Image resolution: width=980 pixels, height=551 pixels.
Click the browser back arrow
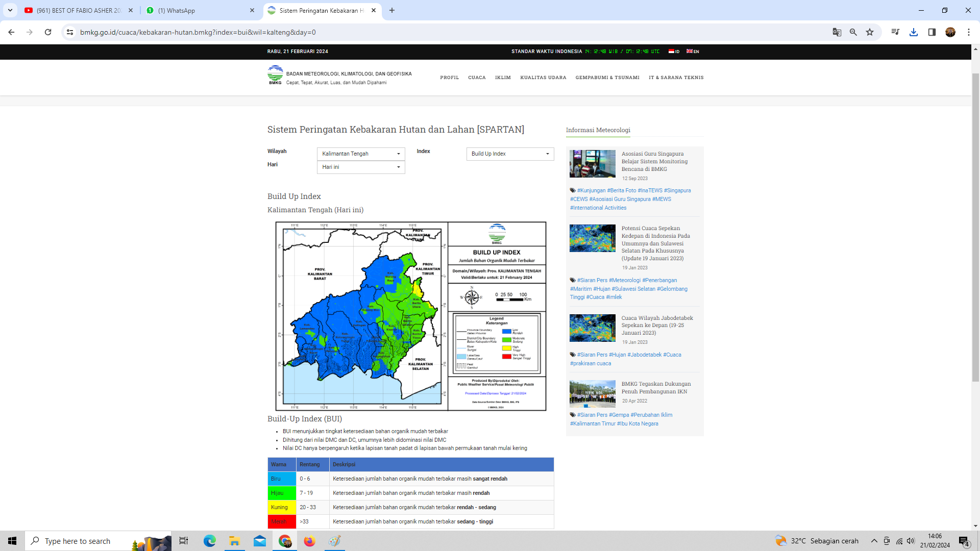(11, 32)
